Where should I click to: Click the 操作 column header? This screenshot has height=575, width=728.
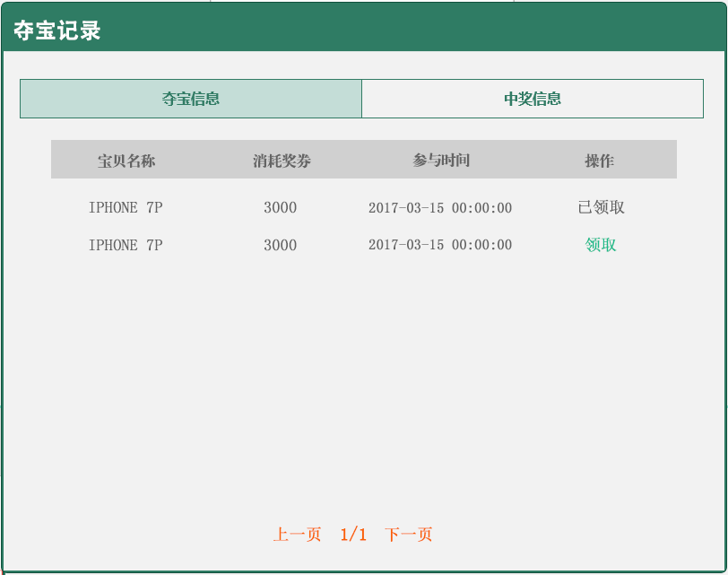599,161
